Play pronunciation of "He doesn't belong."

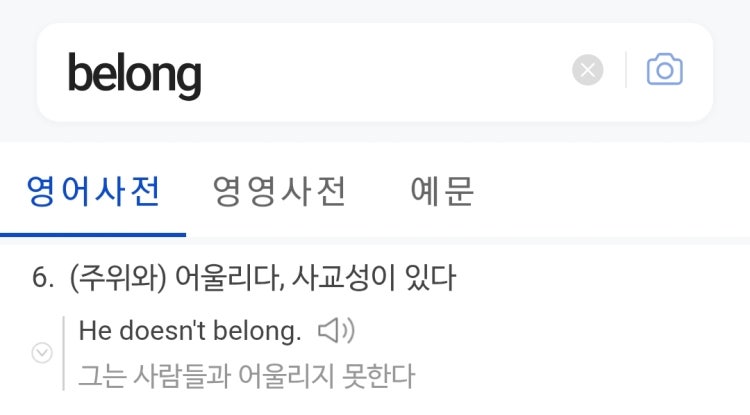(336, 330)
